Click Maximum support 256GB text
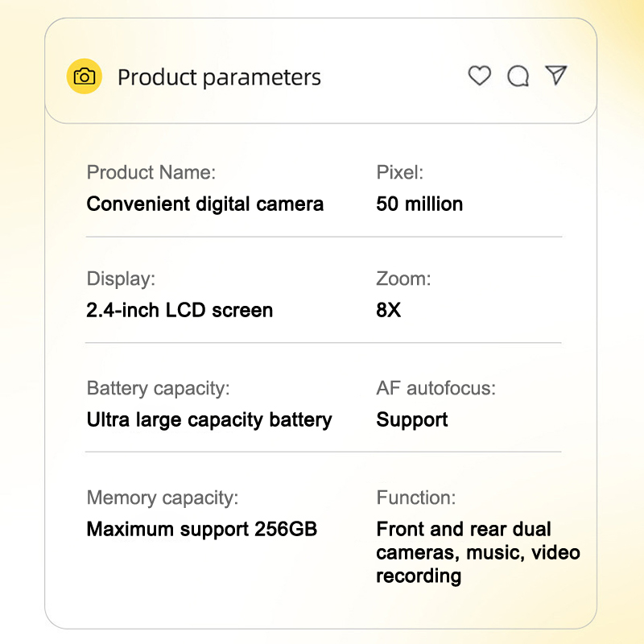The width and height of the screenshot is (644, 644). 201,529
